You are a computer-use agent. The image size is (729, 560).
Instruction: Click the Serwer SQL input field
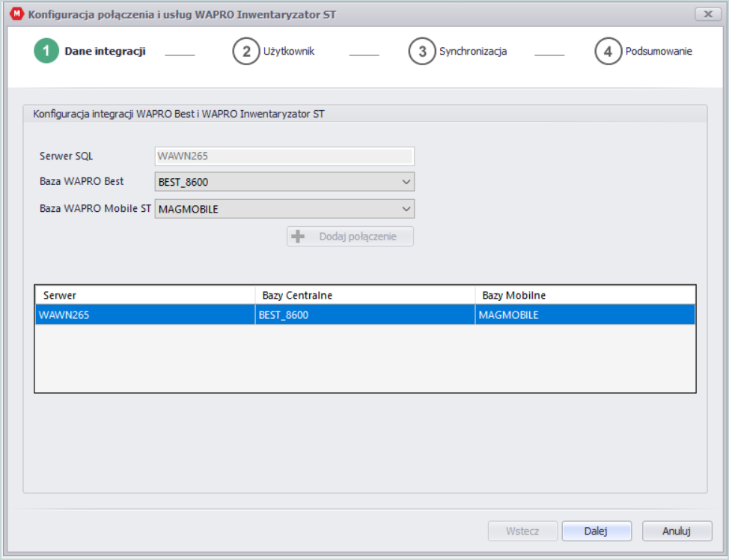tap(284, 156)
